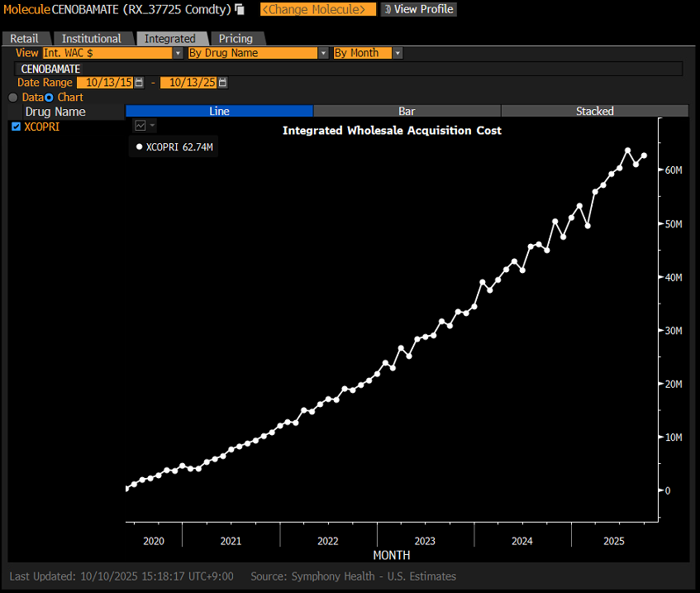The image size is (700, 593).
Task: Open the Pricing tab
Action: point(236,38)
